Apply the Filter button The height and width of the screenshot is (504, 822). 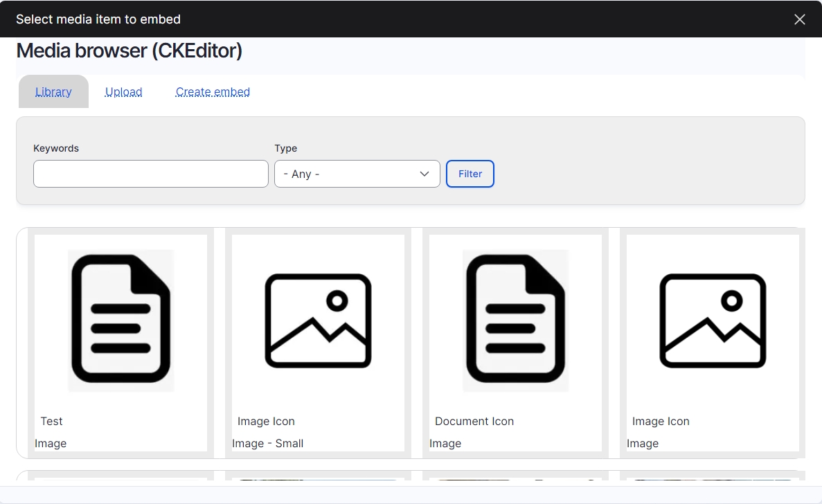[x=470, y=174]
